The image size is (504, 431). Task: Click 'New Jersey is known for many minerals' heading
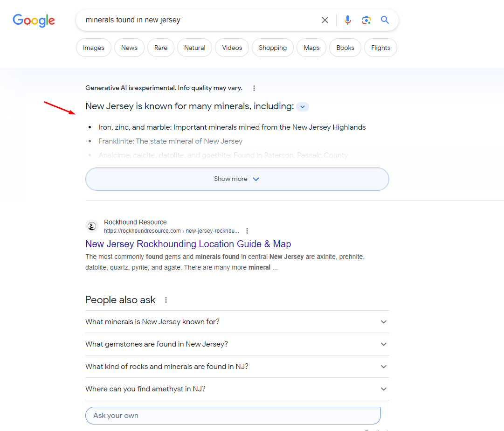190,106
